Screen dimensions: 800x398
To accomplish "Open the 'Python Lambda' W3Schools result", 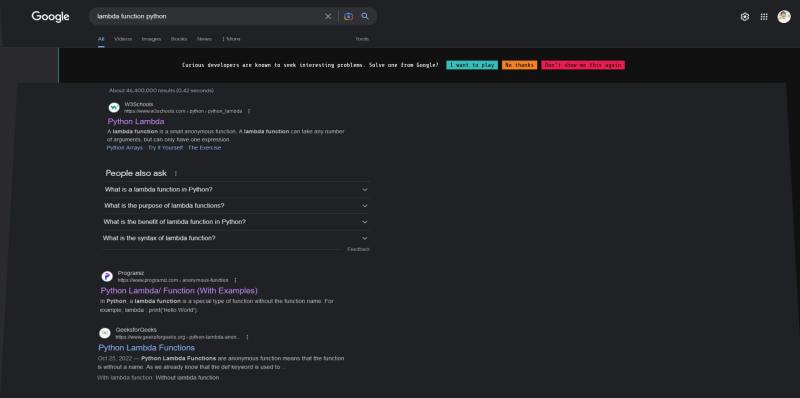I will (x=136, y=121).
